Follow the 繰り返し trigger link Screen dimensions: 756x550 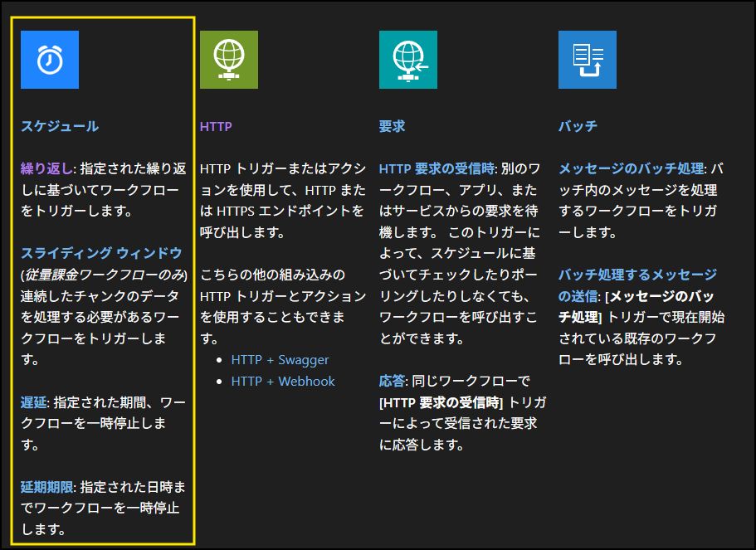46,168
